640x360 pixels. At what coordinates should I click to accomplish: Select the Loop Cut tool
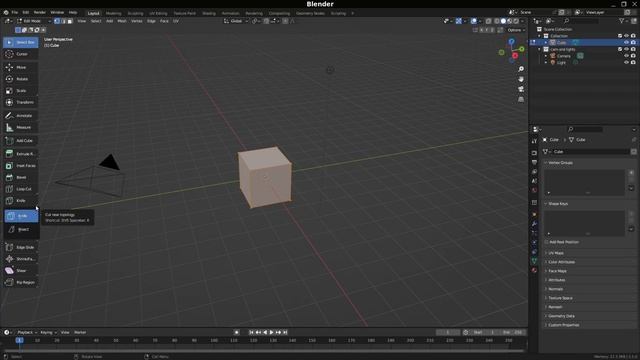click(x=21, y=189)
